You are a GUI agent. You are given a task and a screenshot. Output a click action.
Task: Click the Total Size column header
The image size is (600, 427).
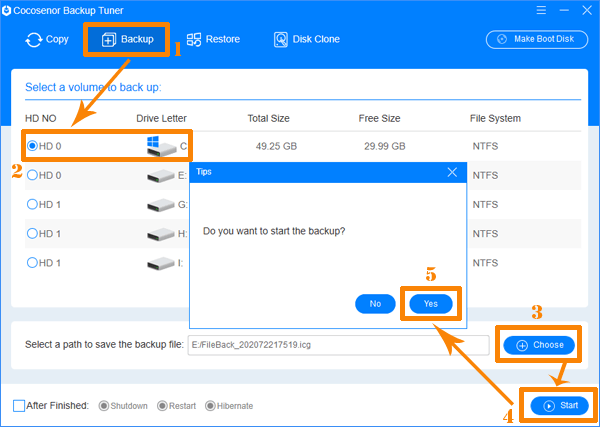[268, 118]
